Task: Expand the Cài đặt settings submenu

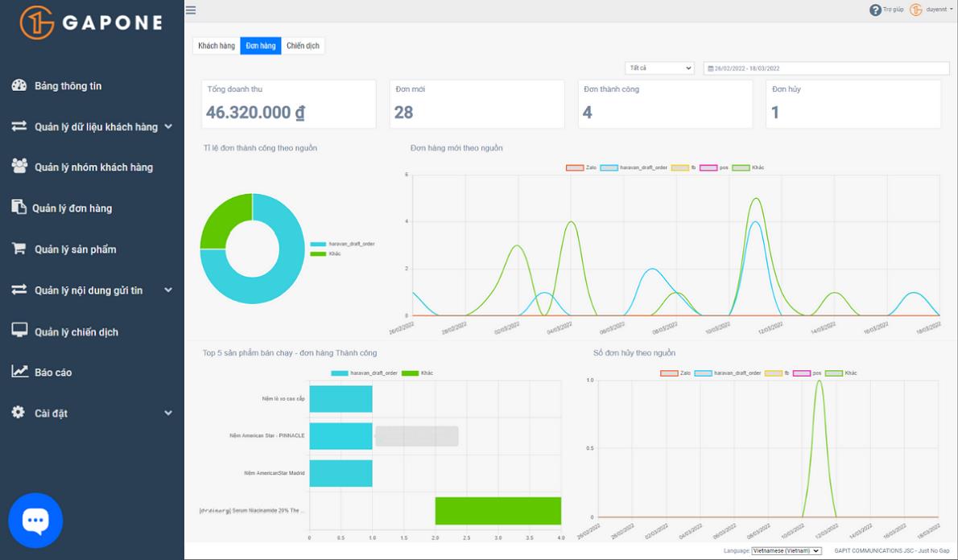Action: pos(168,413)
